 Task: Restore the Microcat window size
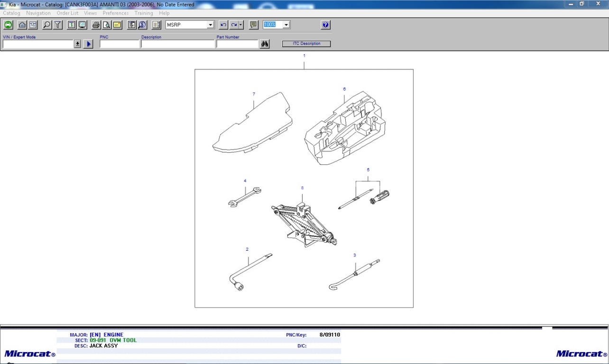(582, 4)
